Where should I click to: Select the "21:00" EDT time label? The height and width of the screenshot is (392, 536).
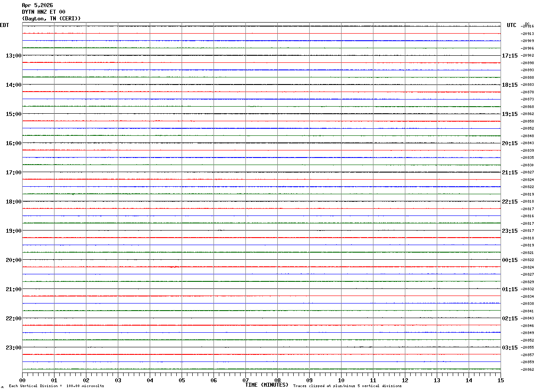[x=13, y=289]
